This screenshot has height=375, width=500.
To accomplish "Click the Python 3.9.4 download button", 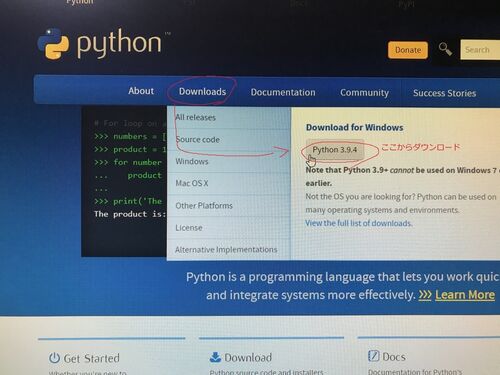I will click(335, 150).
